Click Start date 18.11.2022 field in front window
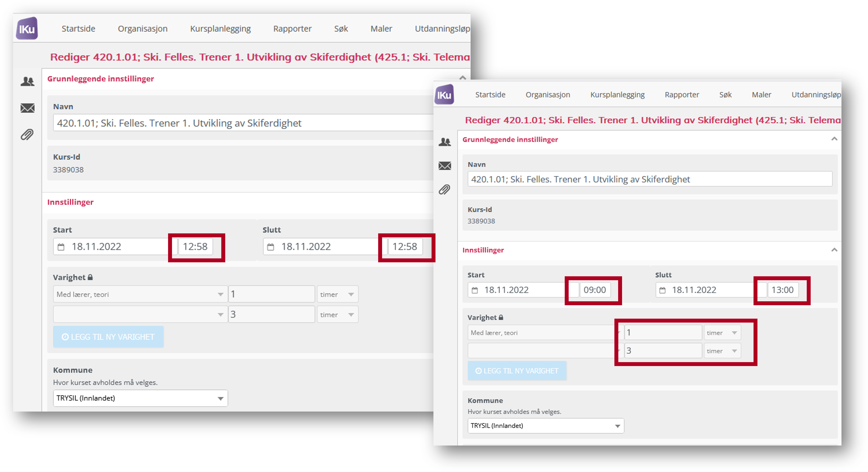 (523, 290)
